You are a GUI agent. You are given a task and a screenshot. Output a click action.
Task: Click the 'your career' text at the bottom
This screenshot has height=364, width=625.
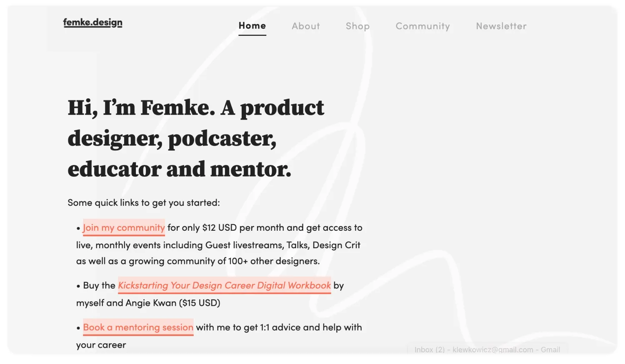[101, 345]
